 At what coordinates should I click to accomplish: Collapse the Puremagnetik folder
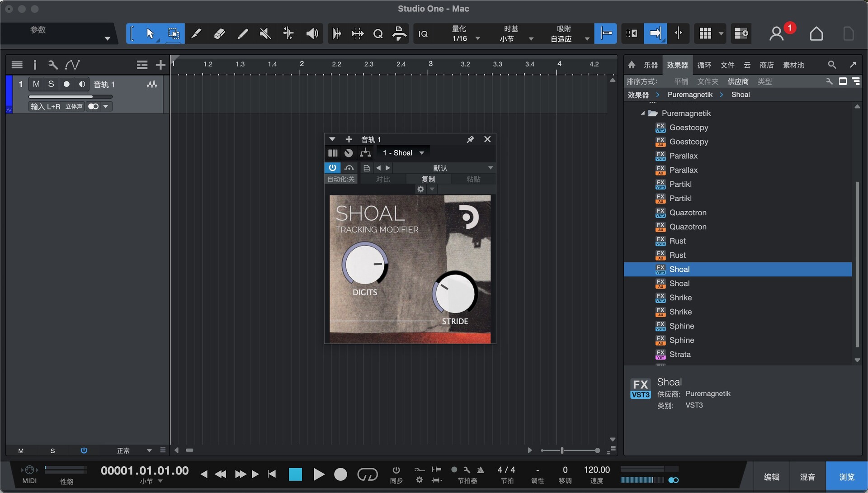[643, 113]
